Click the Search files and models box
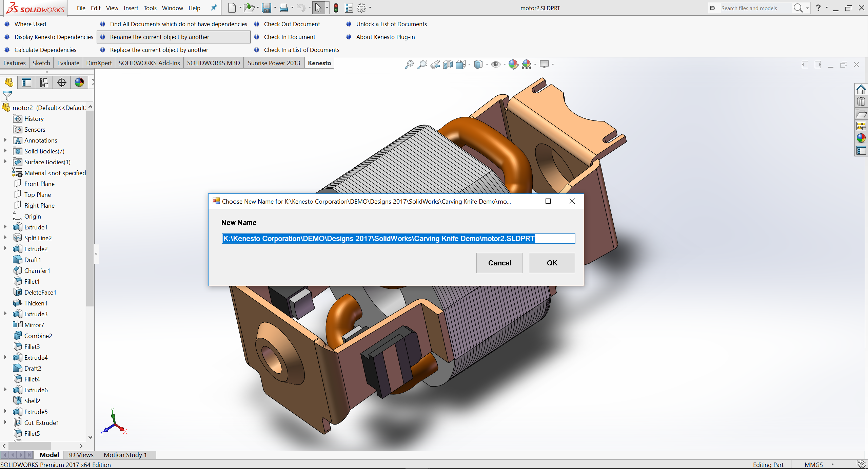Screen dimensions: 868x469 (755, 8)
